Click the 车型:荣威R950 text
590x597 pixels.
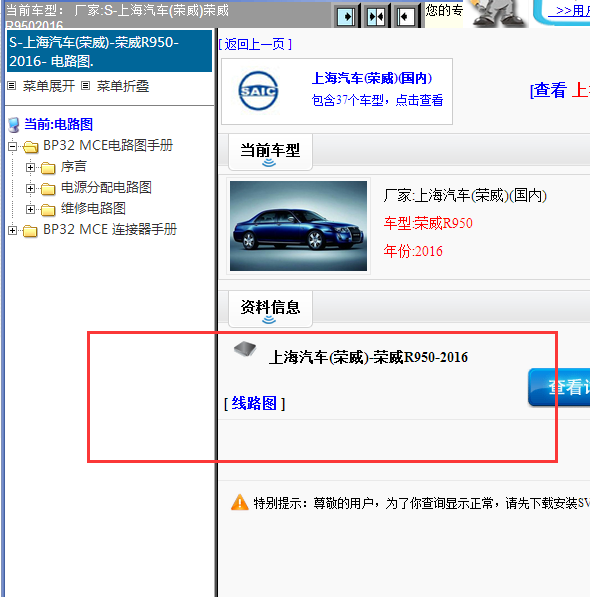(428, 223)
